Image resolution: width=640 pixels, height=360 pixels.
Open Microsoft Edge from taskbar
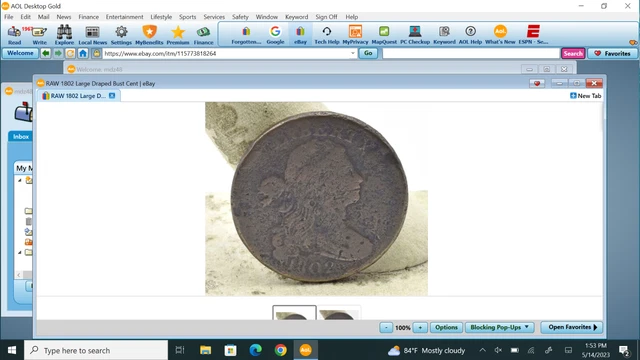[x=256, y=350]
